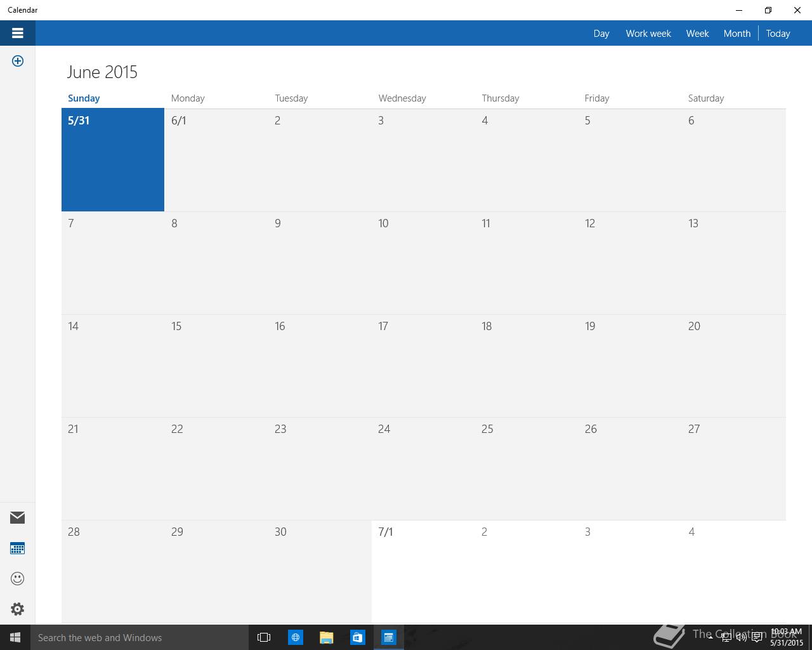Open the Store taskbar icon
The image size is (812, 650).
coord(357,637)
